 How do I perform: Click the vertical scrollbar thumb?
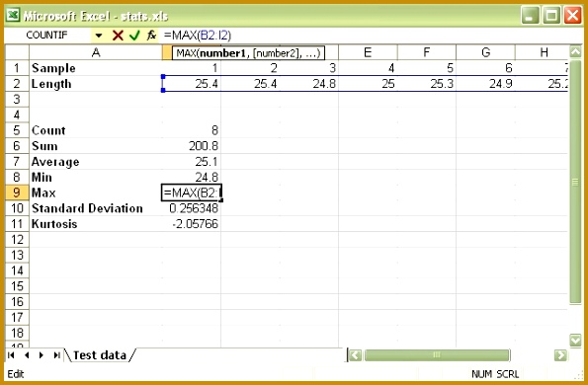pos(575,182)
